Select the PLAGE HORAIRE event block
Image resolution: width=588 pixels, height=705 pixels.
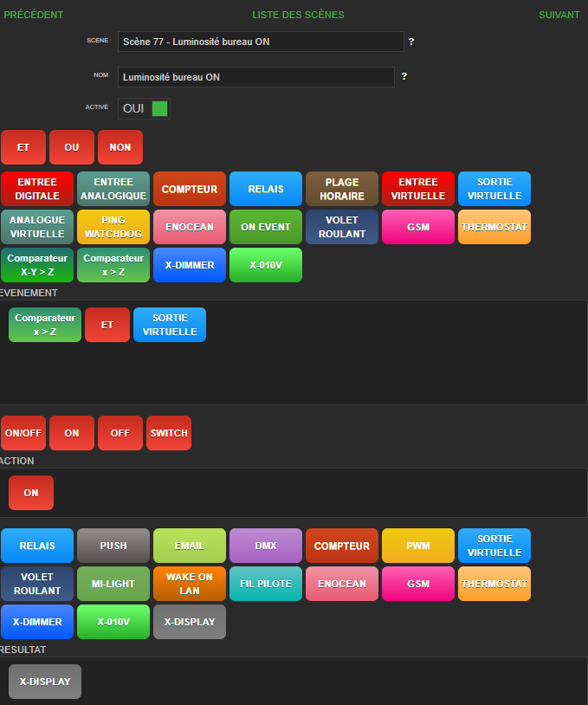342,189
